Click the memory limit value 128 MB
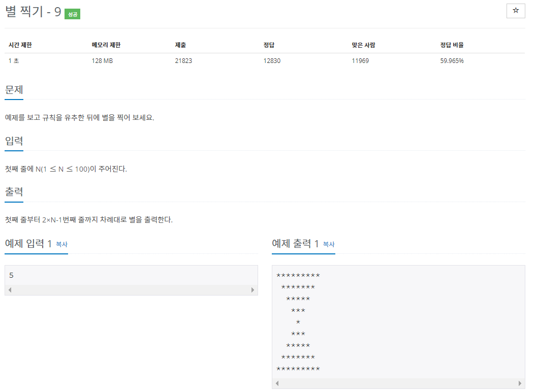The height and width of the screenshot is (392, 537). click(x=102, y=61)
